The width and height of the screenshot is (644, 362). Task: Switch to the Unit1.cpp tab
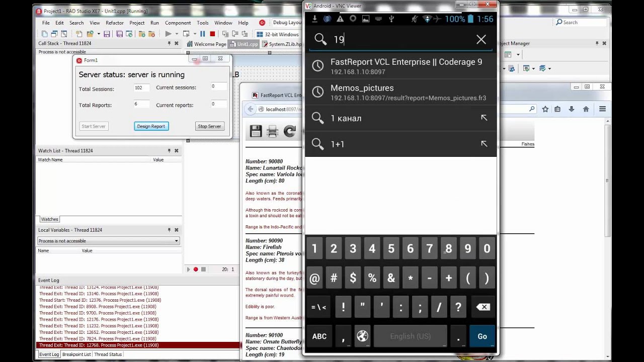244,44
